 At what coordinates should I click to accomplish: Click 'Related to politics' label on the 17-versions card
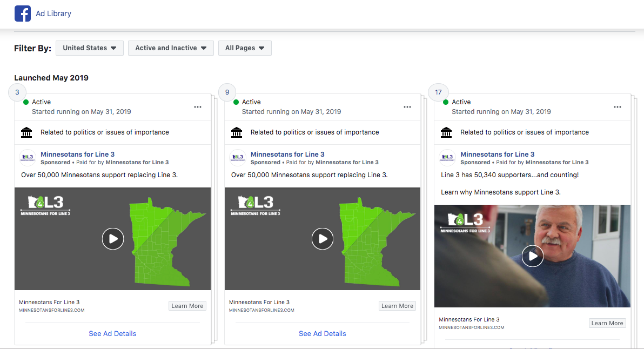pos(525,132)
